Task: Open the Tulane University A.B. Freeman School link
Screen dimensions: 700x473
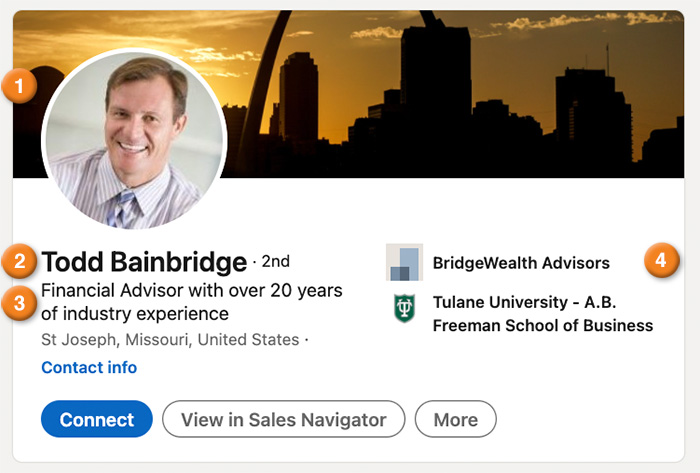Action: coord(542,313)
